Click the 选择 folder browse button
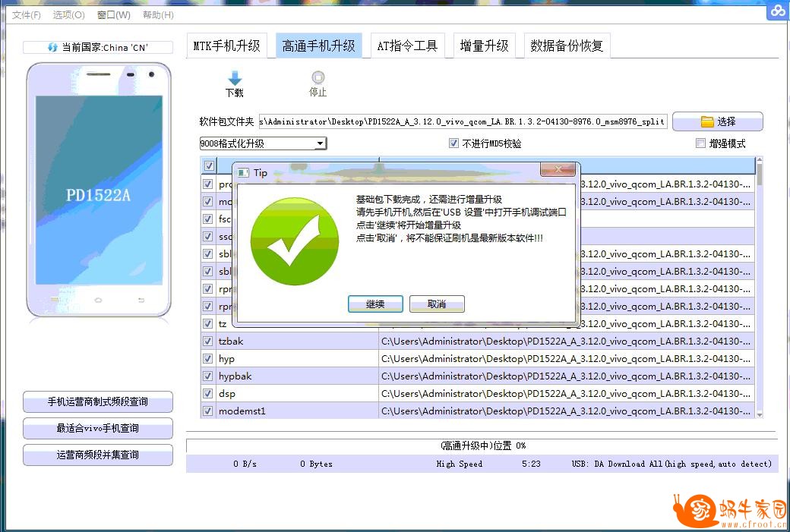The image size is (790, 532). coord(718,121)
